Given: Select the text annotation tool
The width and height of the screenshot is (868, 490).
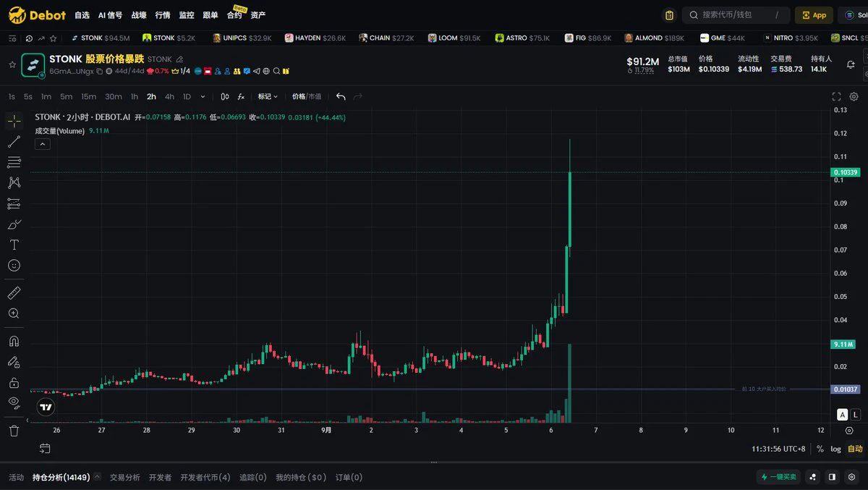Looking at the screenshot, I should pos(14,245).
